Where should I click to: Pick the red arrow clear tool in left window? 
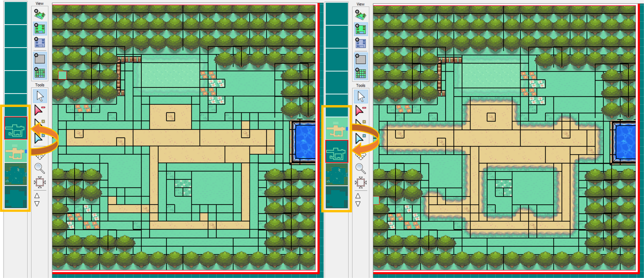pyautogui.click(x=40, y=110)
